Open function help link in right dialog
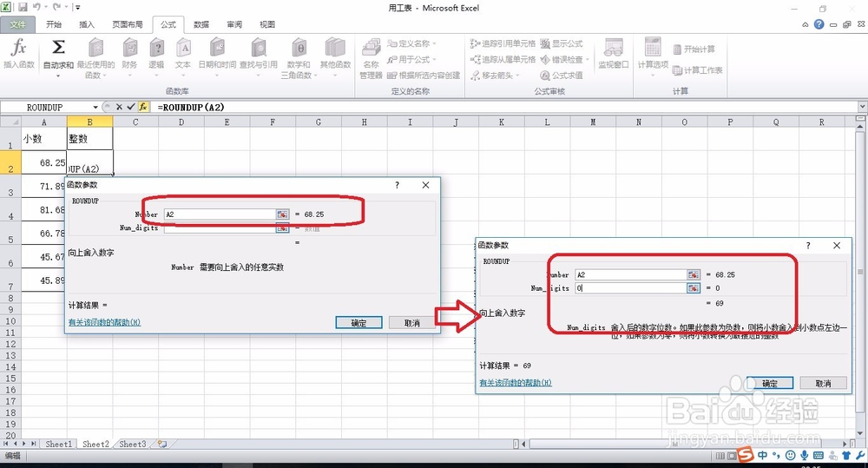Viewport: 868px width, 468px height. 516,383
